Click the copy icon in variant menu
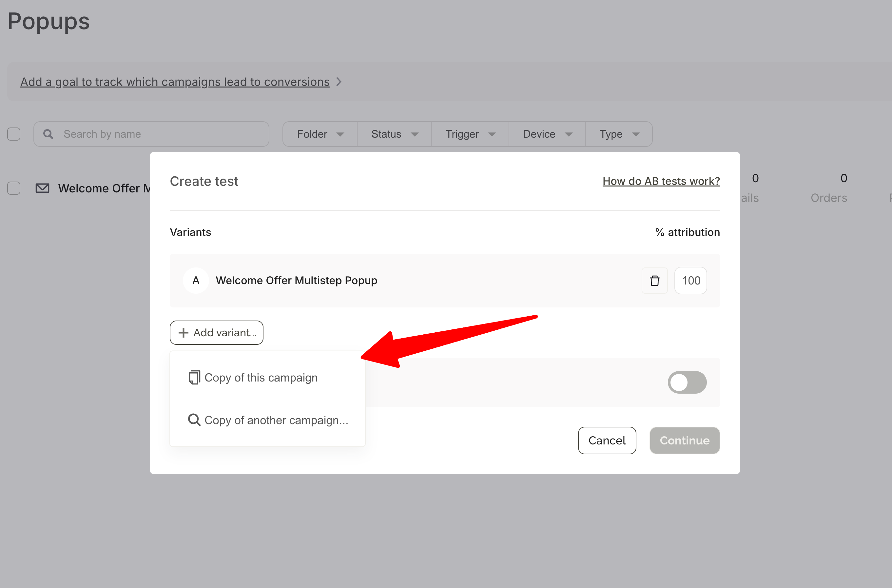 pos(194,378)
